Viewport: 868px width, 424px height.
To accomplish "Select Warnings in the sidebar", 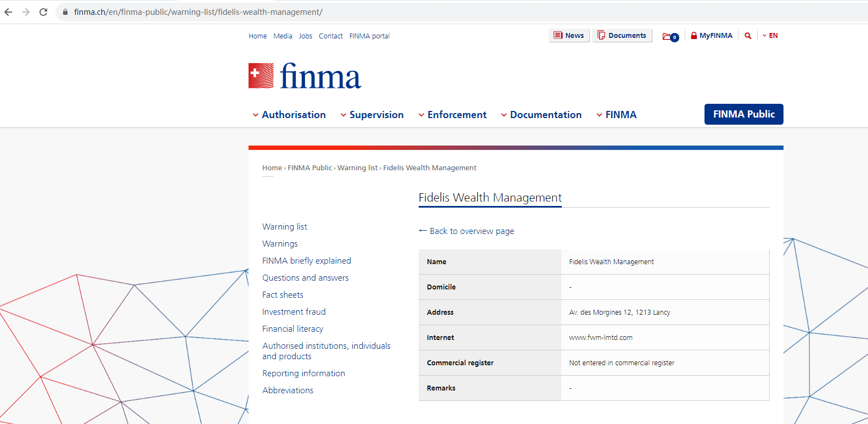I will coord(280,244).
